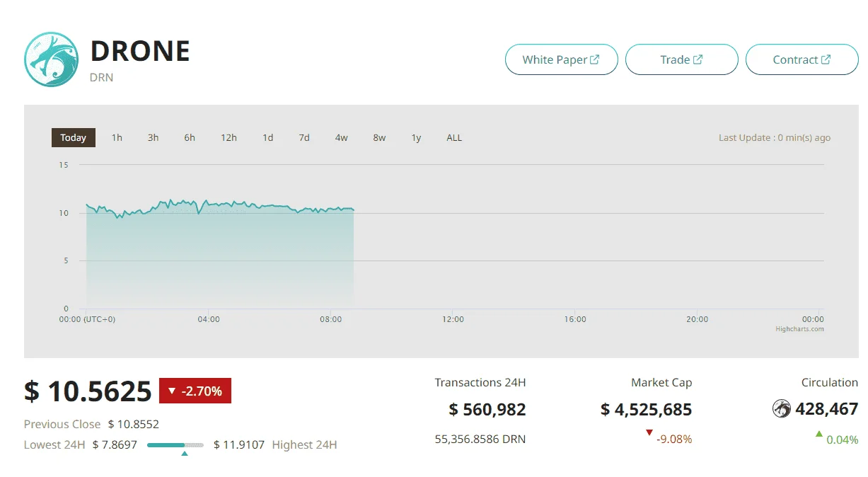Open external link icon beside White Paper
The height and width of the screenshot is (477, 868).
click(595, 59)
